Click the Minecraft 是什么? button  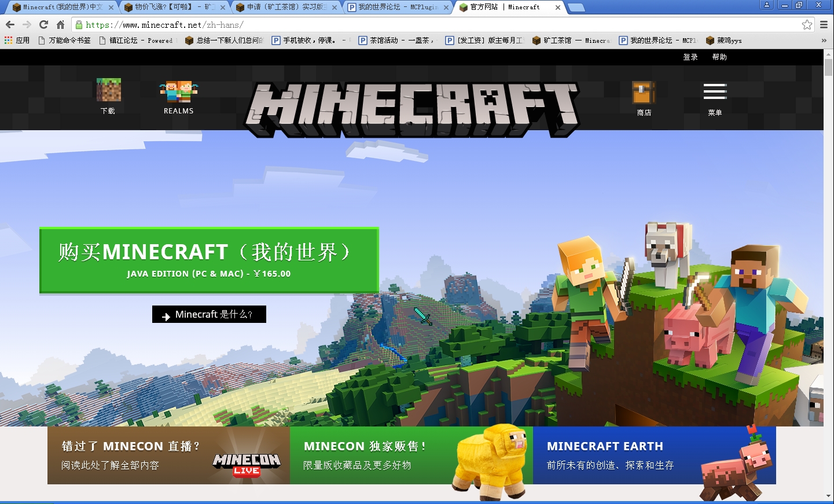209,314
